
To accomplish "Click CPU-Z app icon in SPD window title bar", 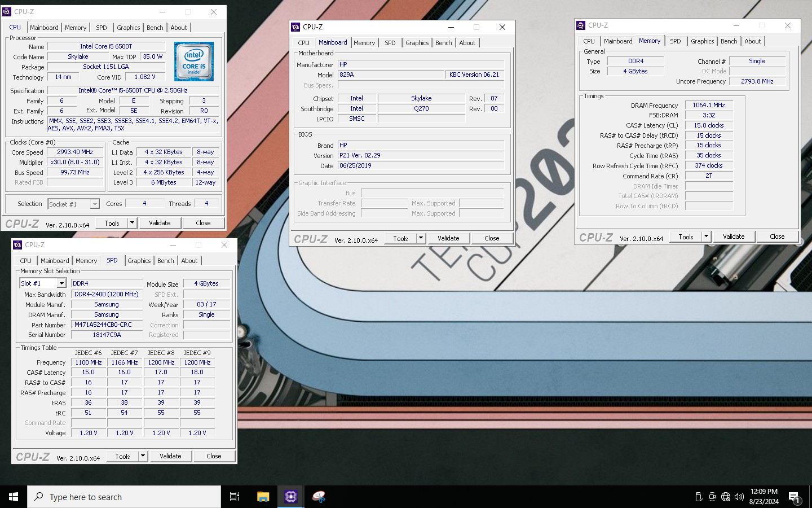I will 17,245.
